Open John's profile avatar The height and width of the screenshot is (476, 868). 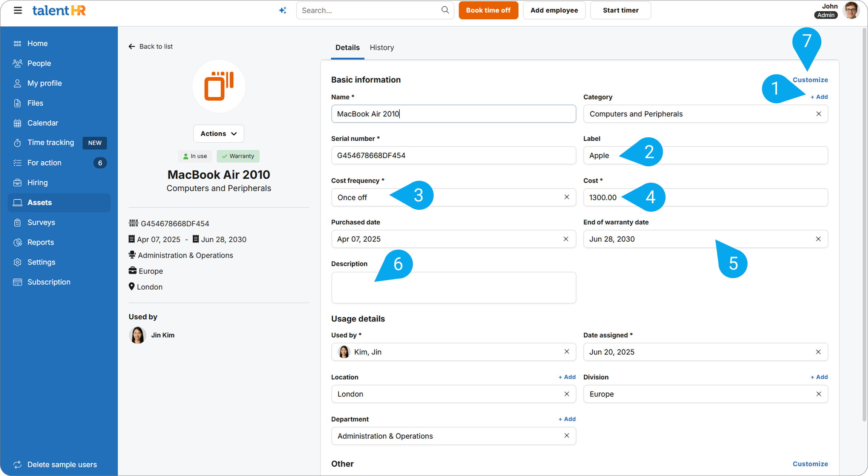851,10
